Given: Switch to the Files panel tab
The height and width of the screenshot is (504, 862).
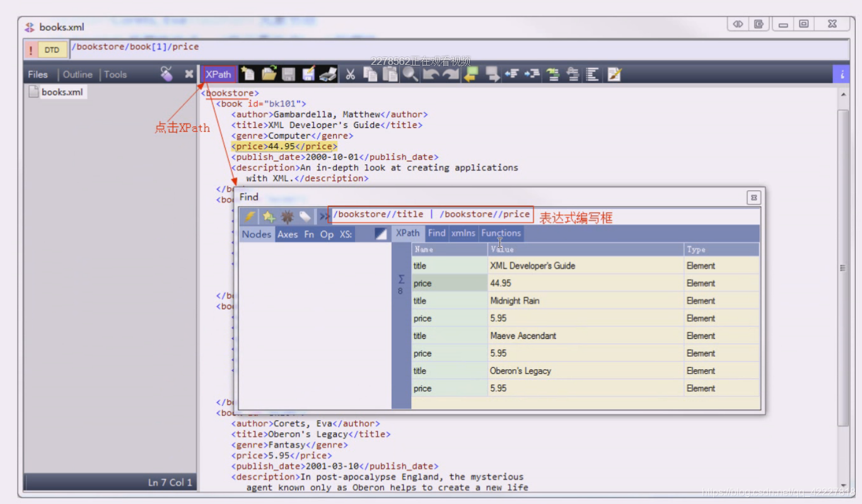Looking at the screenshot, I should pyautogui.click(x=38, y=74).
